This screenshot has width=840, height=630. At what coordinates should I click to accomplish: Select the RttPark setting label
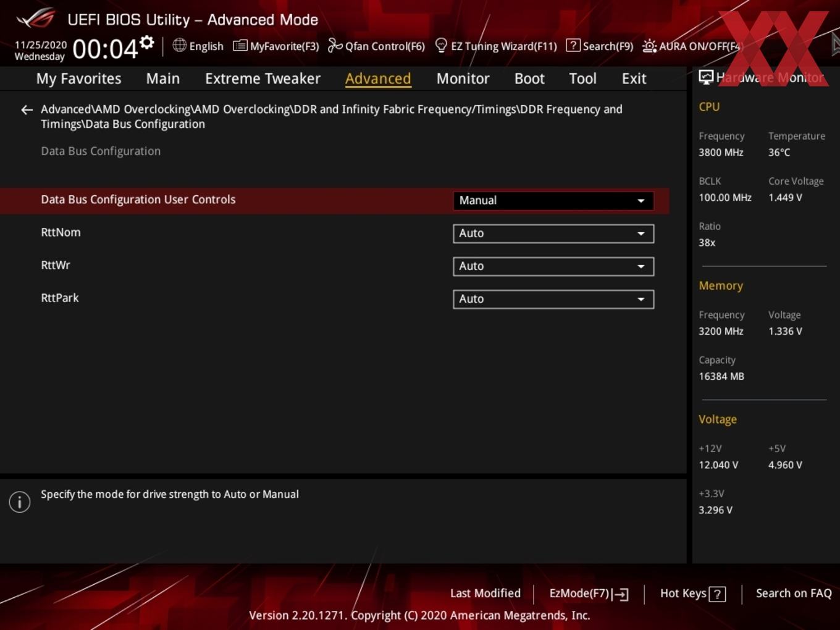[60, 298]
